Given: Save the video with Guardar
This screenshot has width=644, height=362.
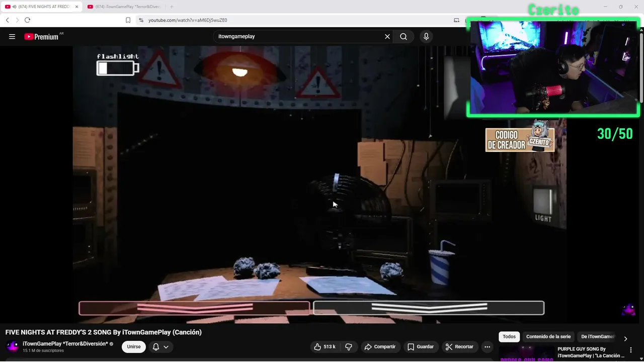Looking at the screenshot, I should (x=421, y=347).
